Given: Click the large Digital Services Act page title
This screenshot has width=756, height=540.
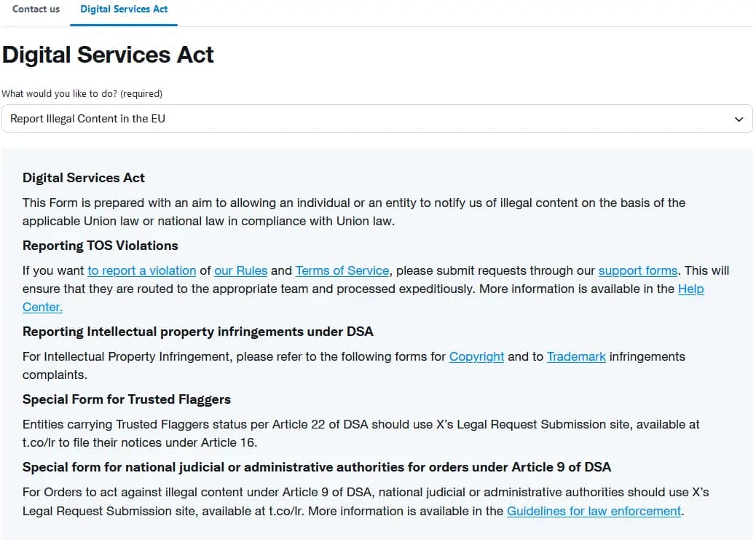Looking at the screenshot, I should [x=108, y=55].
